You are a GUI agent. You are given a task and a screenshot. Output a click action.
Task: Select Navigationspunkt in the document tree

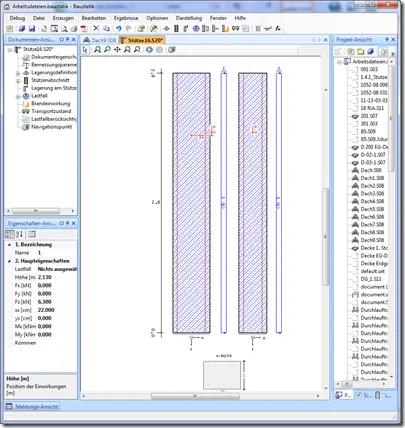click(x=52, y=127)
